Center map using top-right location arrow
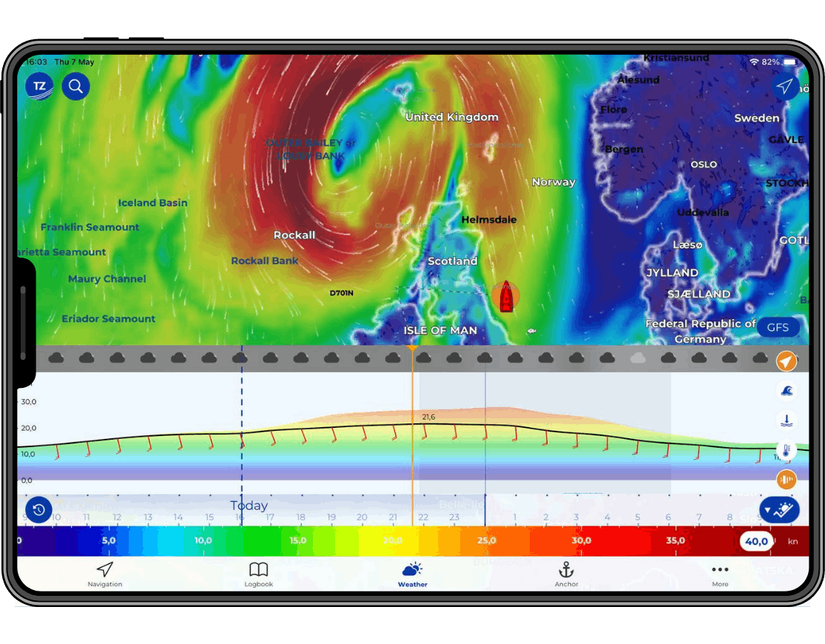Screen dimensions: 825x644 click(784, 87)
